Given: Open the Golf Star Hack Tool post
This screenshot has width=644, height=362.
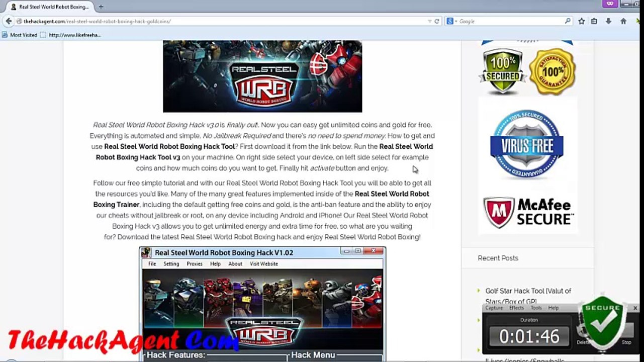Looking at the screenshot, I should coord(528,296).
